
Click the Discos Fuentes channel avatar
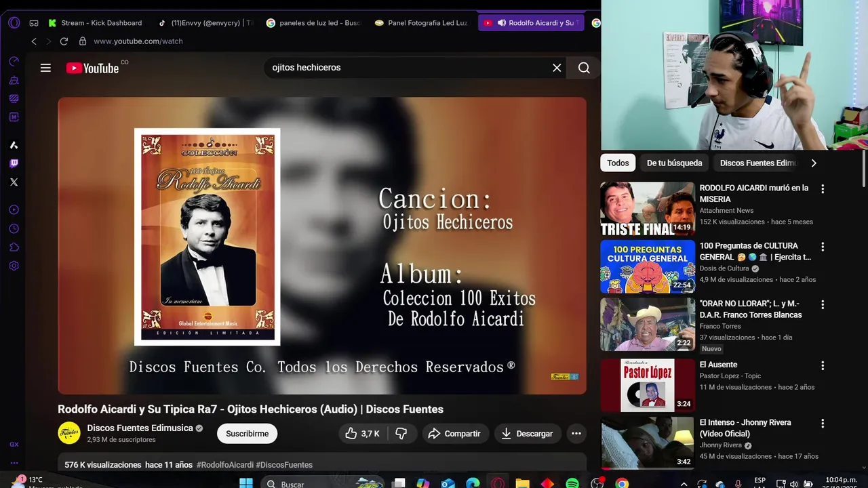69,433
